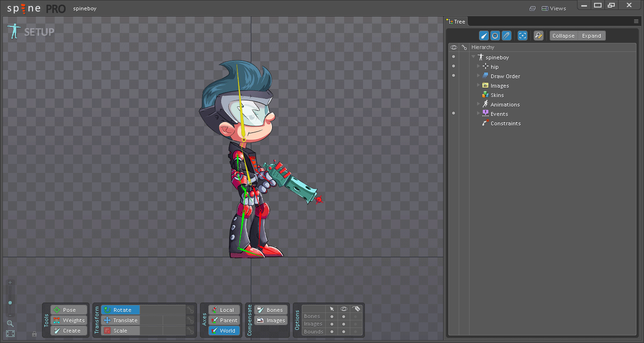Expand the hip node arrow
644x343 pixels.
[x=479, y=66]
